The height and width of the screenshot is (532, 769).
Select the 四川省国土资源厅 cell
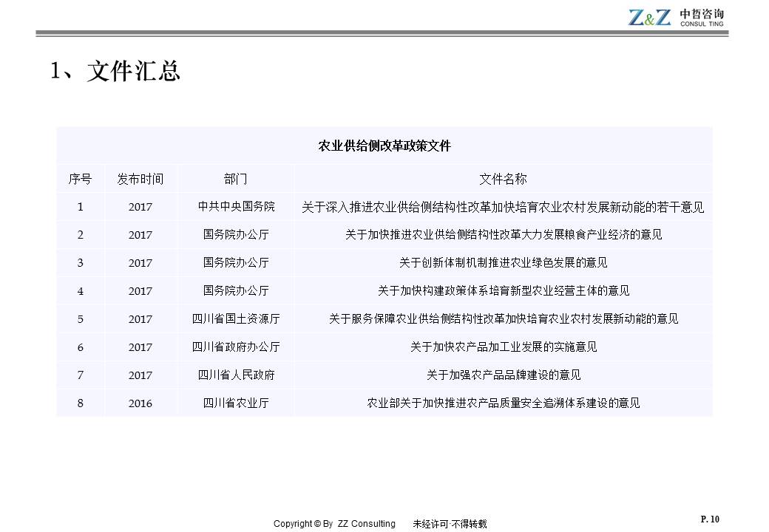[x=236, y=319]
